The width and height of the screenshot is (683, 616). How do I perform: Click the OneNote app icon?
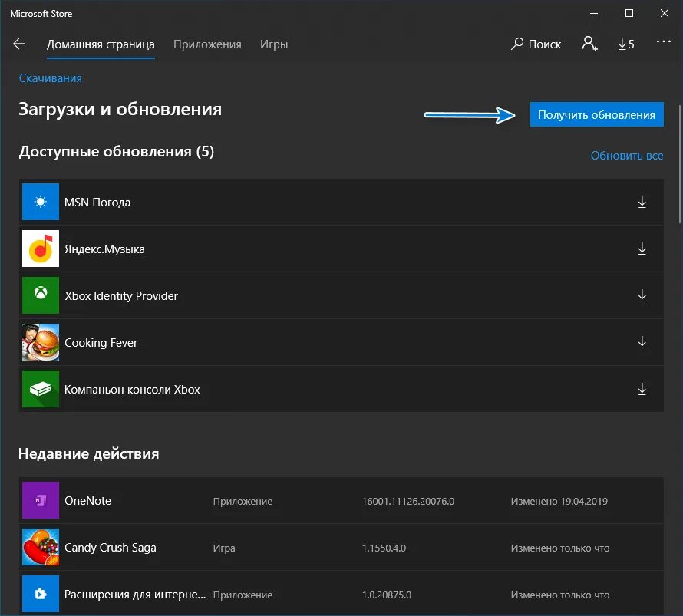[x=41, y=500]
